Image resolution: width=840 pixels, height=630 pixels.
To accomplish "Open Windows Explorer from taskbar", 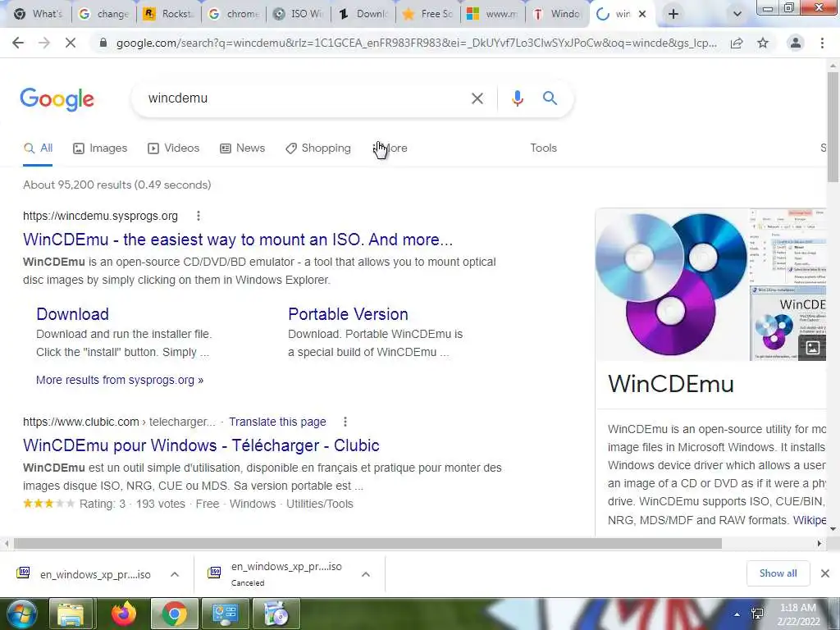I will click(x=71, y=614).
